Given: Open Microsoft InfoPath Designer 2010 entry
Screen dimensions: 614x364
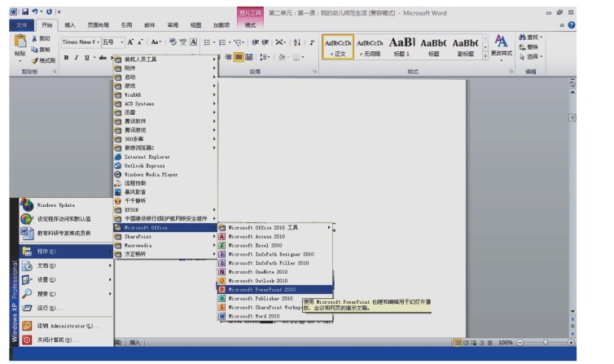Looking at the screenshot, I should 275,254.
